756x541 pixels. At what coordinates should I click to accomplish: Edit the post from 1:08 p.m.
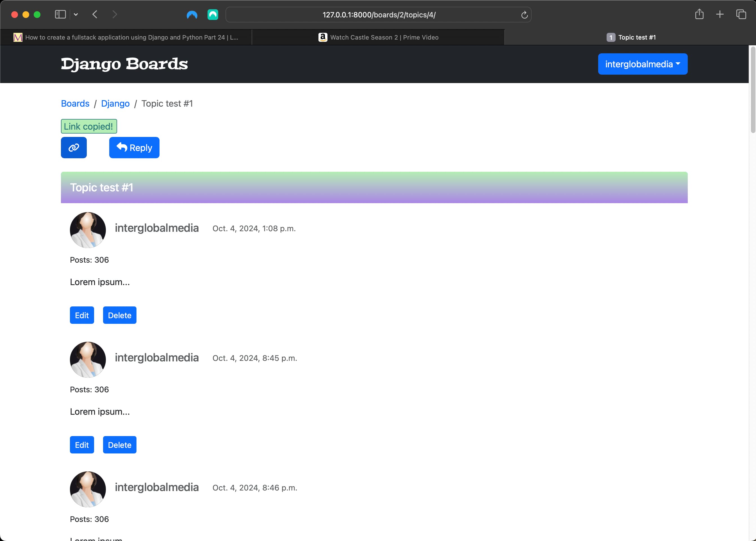point(82,315)
